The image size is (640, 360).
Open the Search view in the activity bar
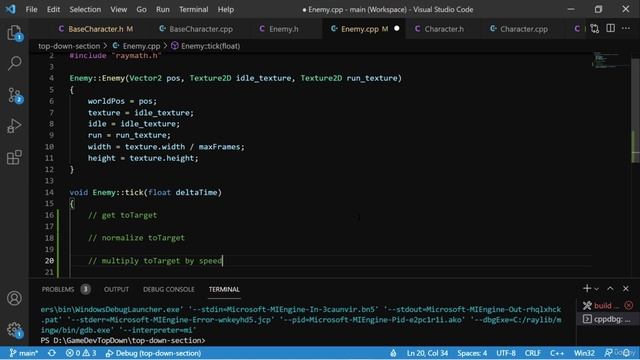click(14, 63)
